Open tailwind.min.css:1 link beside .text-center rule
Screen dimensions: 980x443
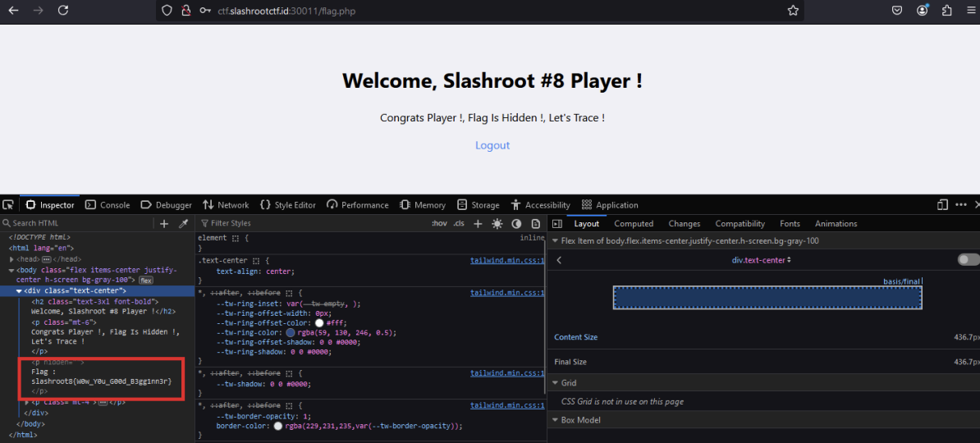click(507, 261)
